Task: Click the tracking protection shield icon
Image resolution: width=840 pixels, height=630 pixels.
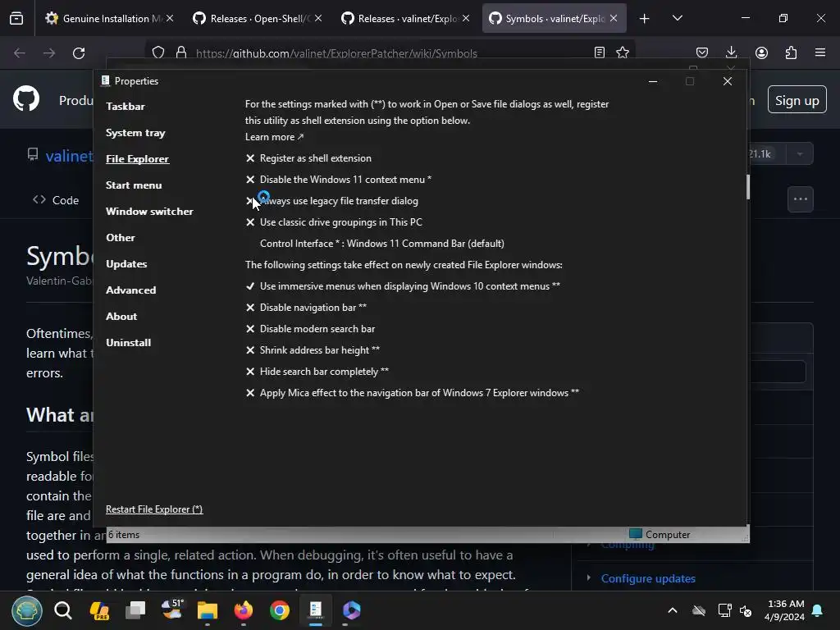Action: (158, 52)
